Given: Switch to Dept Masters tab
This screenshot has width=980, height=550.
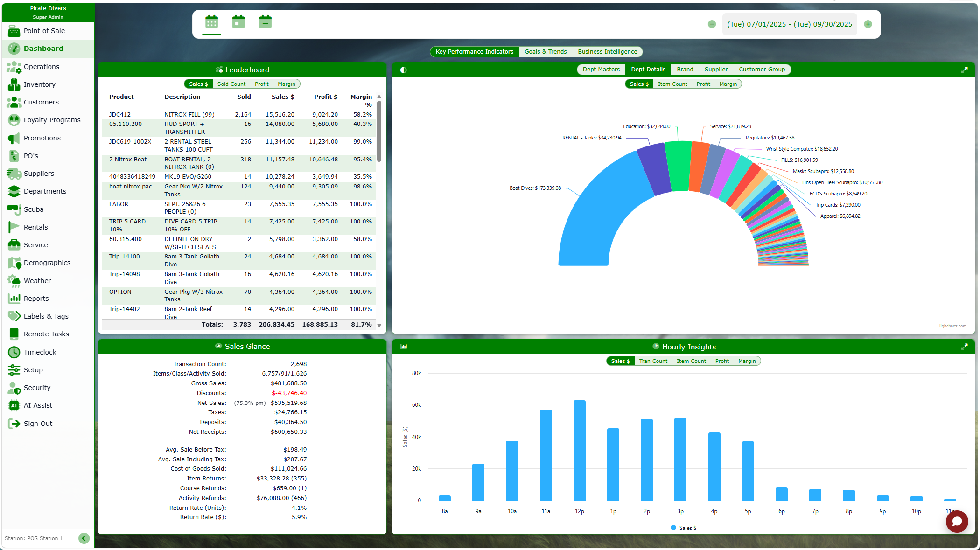Looking at the screenshot, I should (601, 70).
